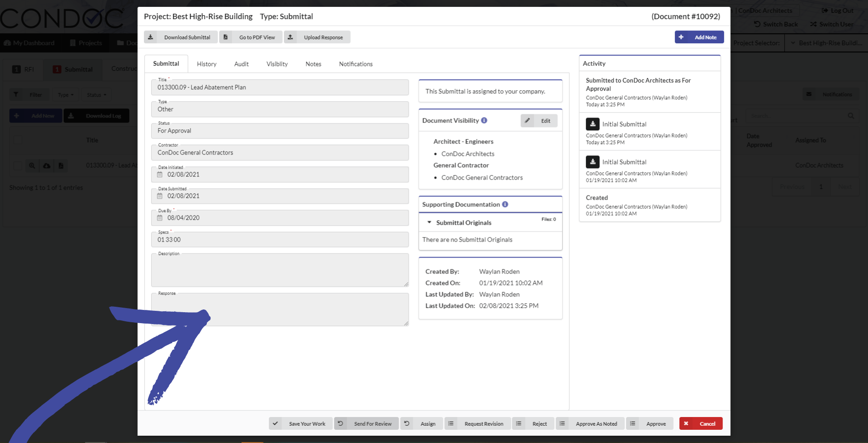The width and height of the screenshot is (868, 443).
Task: Click Notifications button in background page
Action: 831,94
